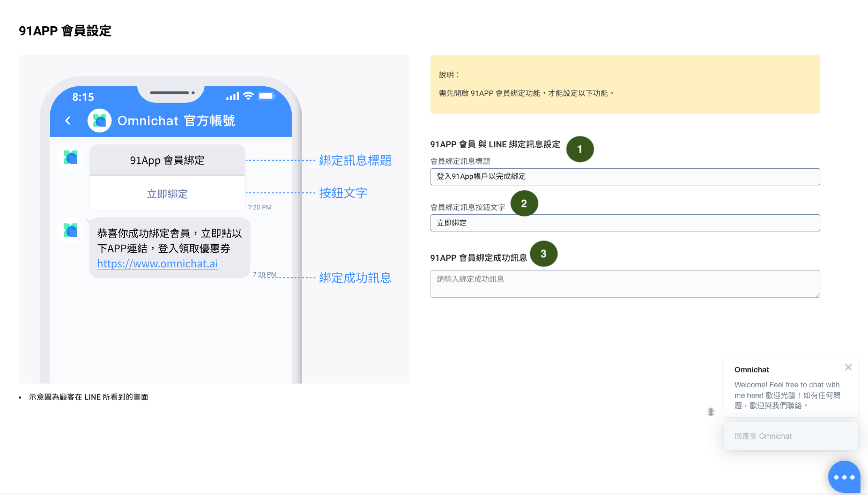The height and width of the screenshot is (495, 868).
Task: Click avatar beside 91App 會員綁定 card
Action: click(71, 157)
